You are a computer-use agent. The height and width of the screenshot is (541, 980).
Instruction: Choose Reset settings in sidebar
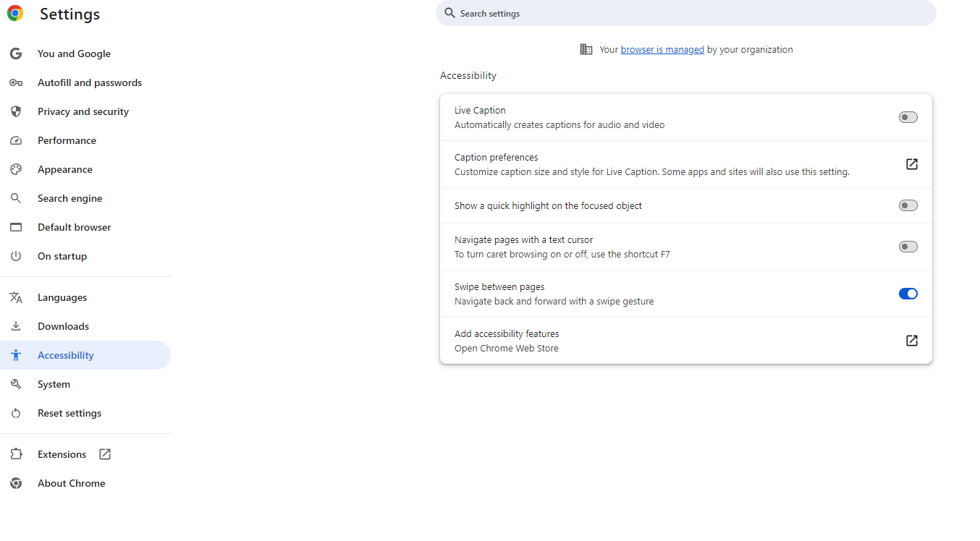pos(85,413)
